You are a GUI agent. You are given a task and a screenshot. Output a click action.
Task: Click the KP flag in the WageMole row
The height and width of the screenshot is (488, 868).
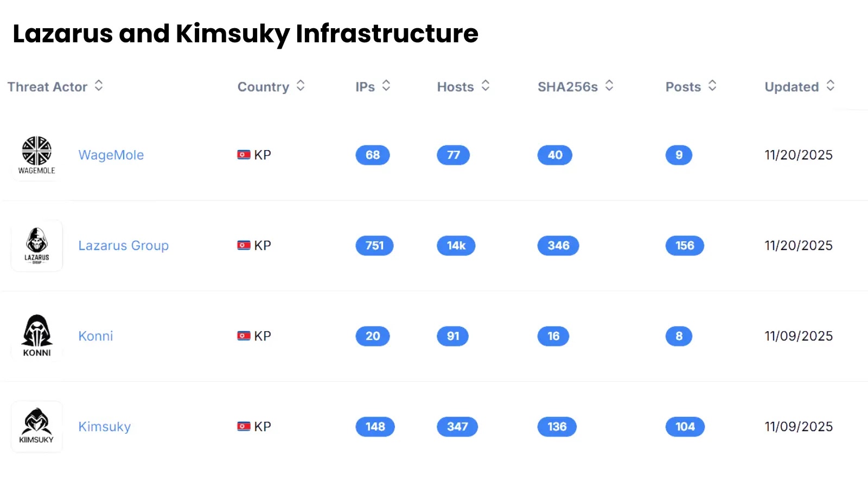coord(244,155)
